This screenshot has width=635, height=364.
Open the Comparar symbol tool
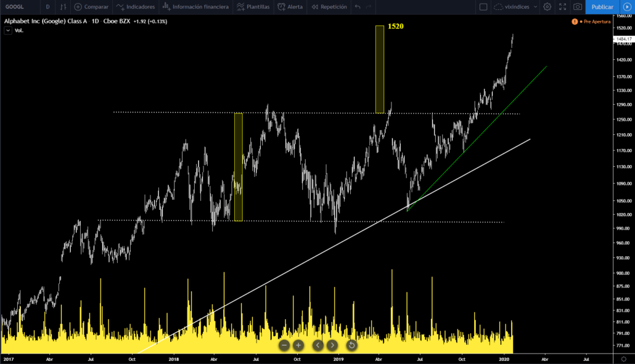click(91, 7)
